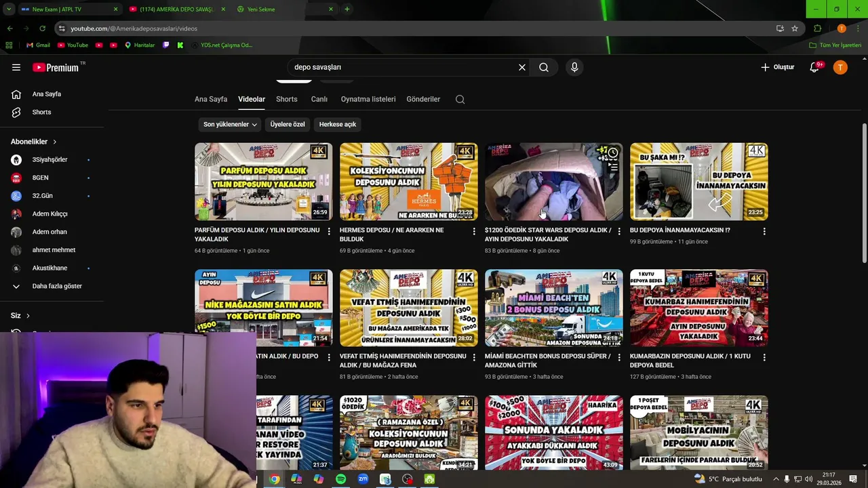This screenshot has height=488, width=868.
Task: Open Chrome three-dot menu
Action: [857, 28]
